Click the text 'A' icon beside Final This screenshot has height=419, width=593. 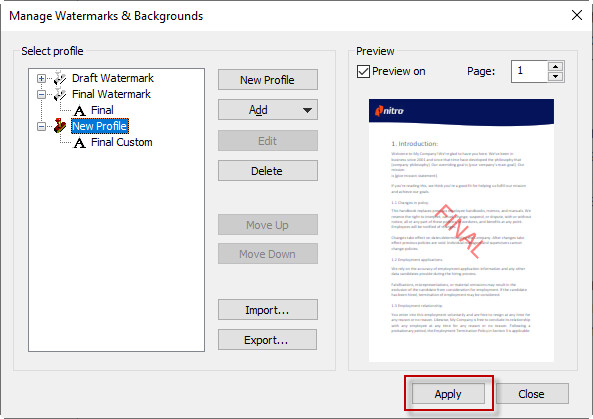[79, 110]
